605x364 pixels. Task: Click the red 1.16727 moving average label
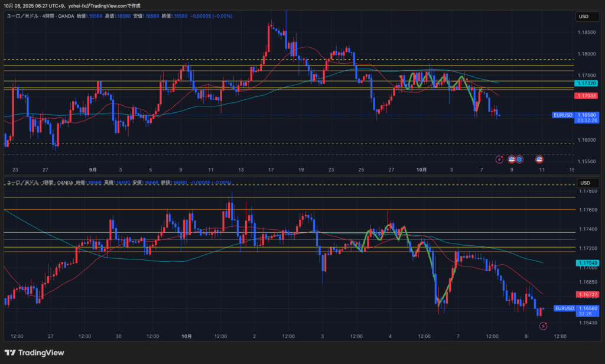pyautogui.click(x=586, y=294)
